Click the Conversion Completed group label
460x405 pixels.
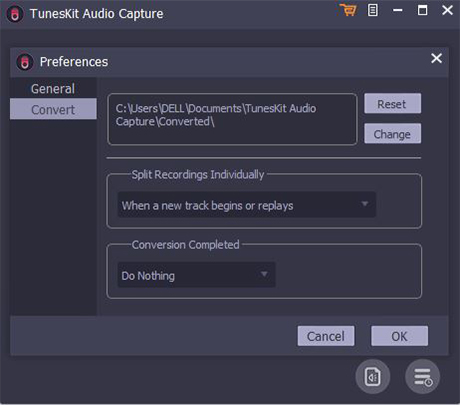185,245
